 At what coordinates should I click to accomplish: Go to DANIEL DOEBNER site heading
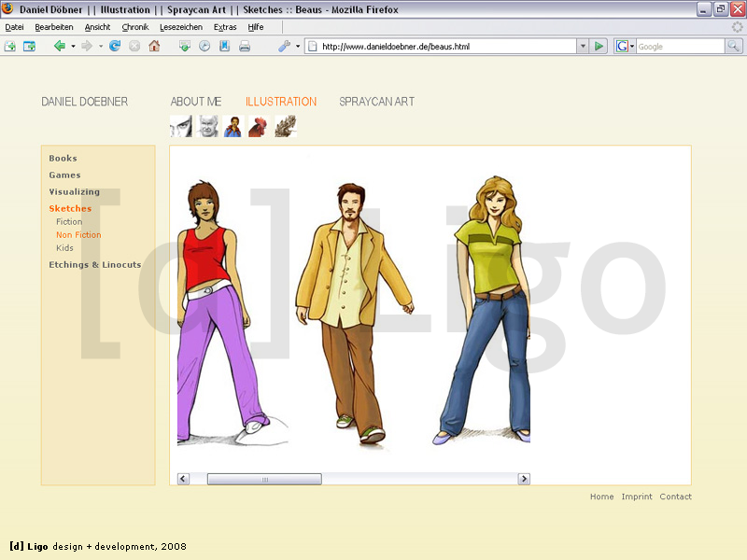coord(84,102)
